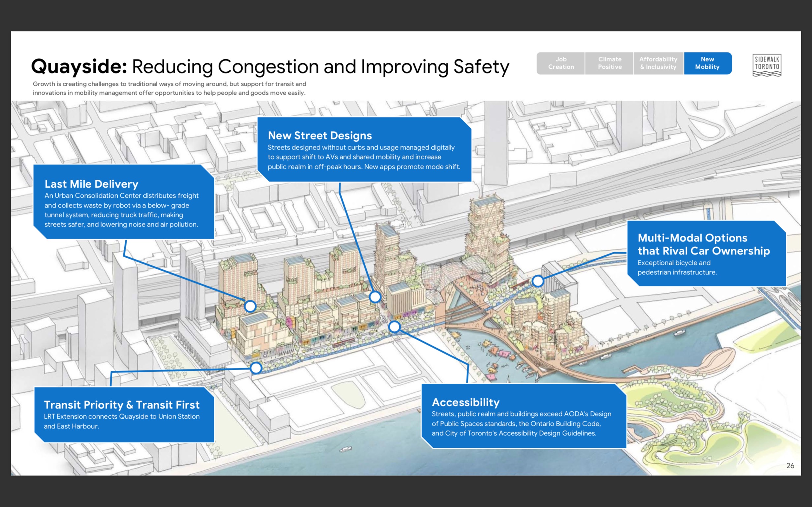Click the Transit Priority & Transit First heading
Image resolution: width=812 pixels, height=507 pixels.
tap(121, 405)
